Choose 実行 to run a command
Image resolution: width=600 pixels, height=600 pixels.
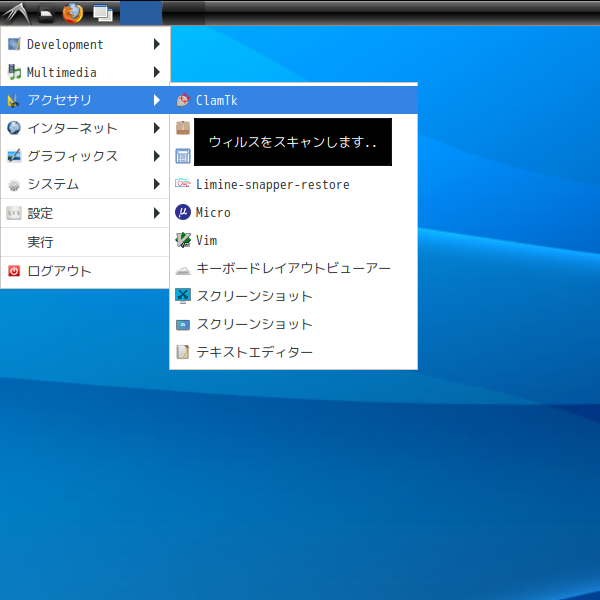click(85, 242)
